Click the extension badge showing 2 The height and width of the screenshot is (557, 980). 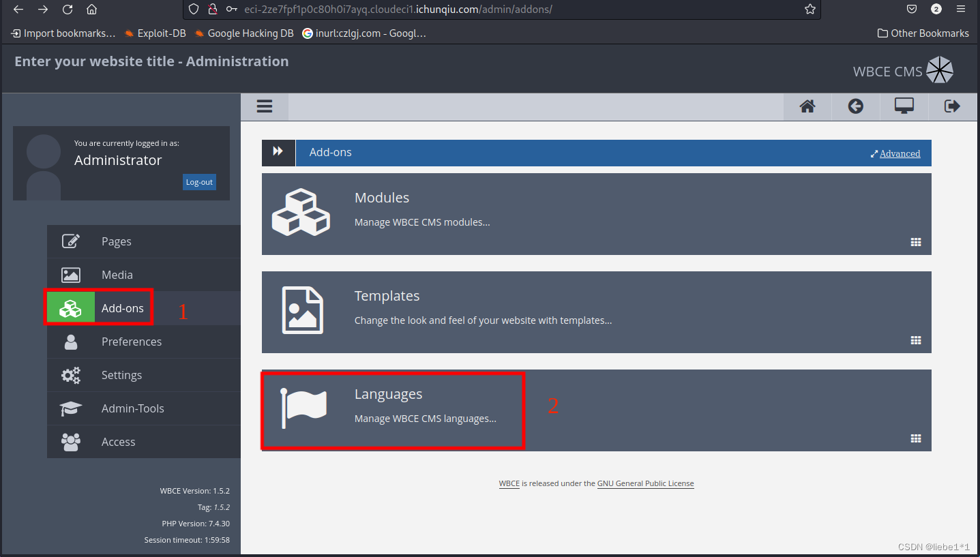(x=936, y=10)
